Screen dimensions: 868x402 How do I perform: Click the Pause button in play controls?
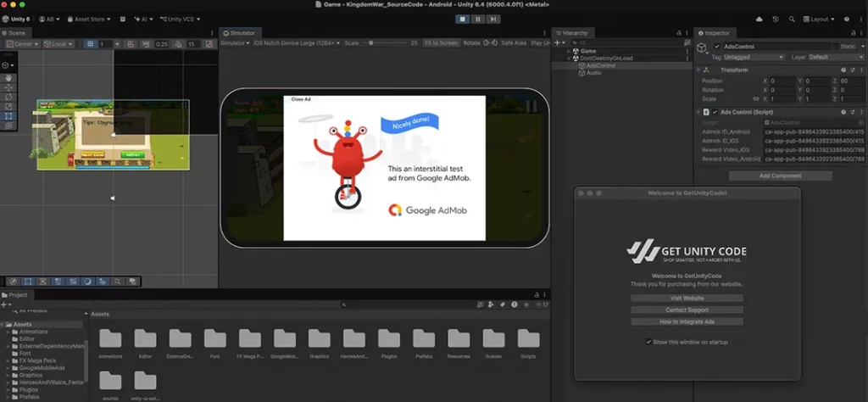tap(478, 20)
